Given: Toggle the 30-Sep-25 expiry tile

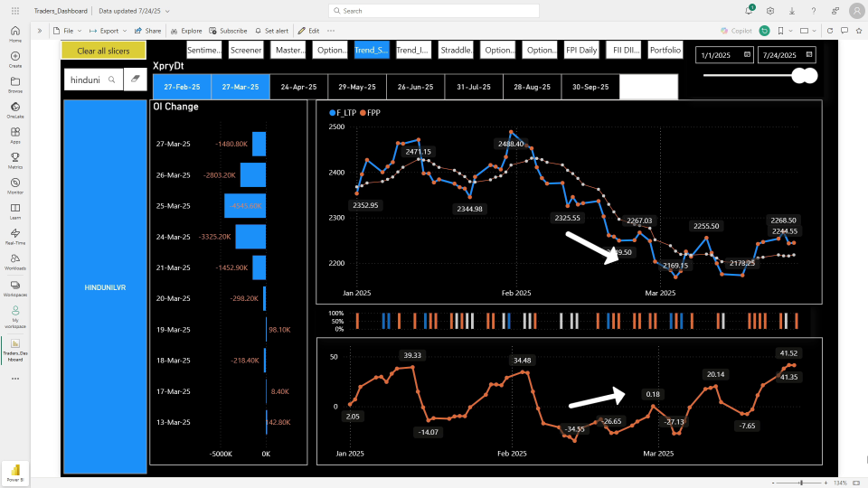Looking at the screenshot, I should click(x=590, y=87).
